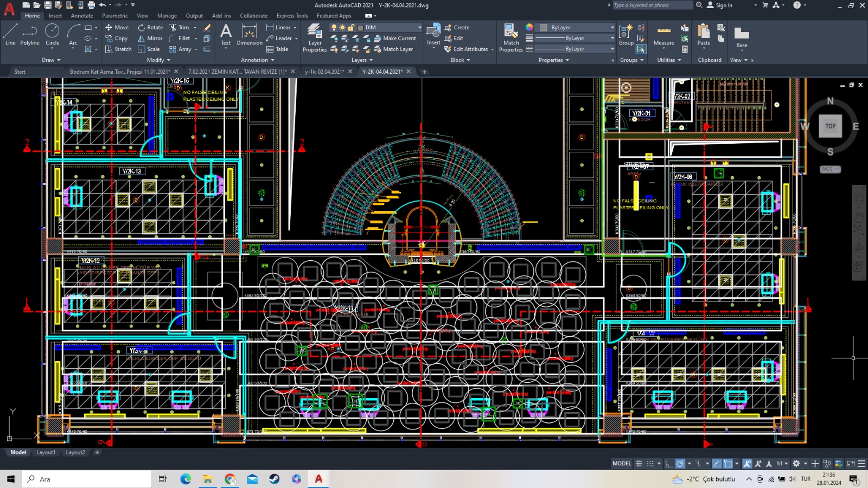Image resolution: width=868 pixels, height=488 pixels.
Task: Toggle Ortho mode in the status bar
Action: pos(669,464)
